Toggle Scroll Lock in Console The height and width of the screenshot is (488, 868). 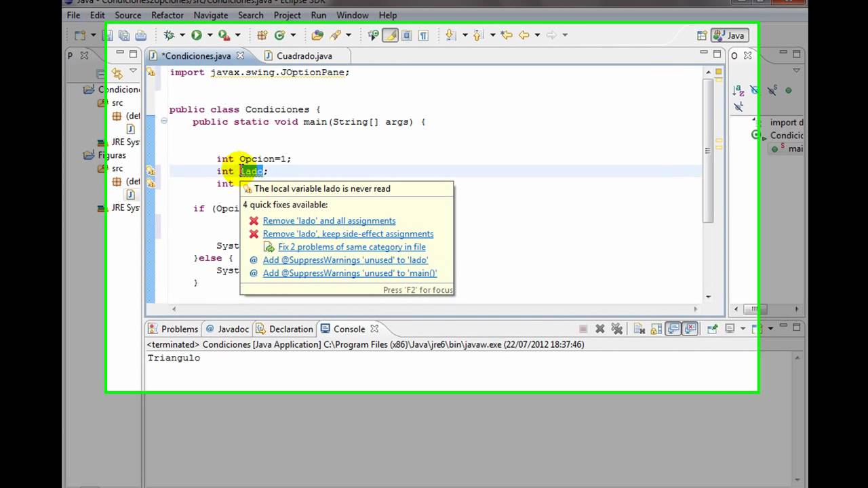tap(656, 329)
